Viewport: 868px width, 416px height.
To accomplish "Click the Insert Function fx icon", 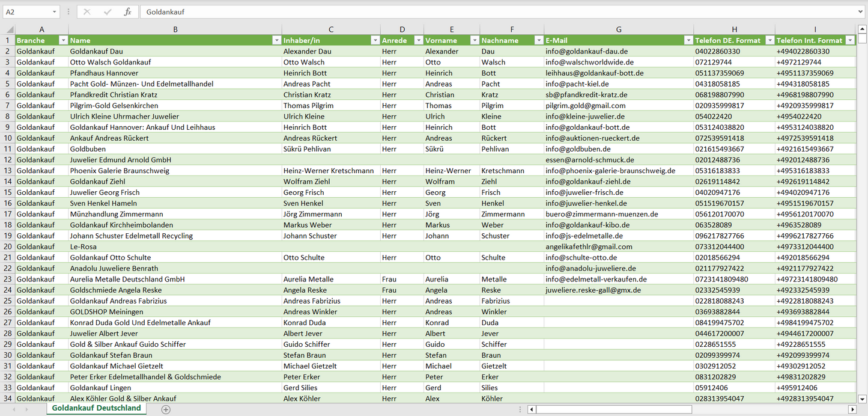I will point(127,12).
